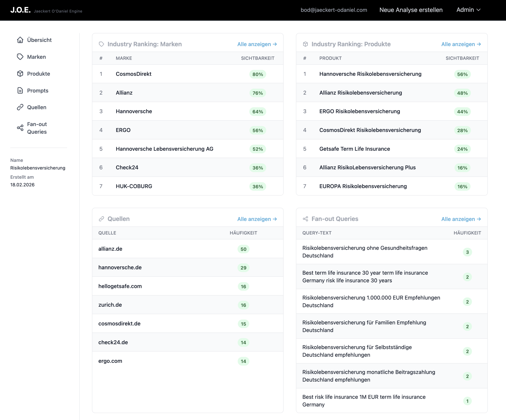Click the Neue Analyse erstellen menu item

(411, 10)
